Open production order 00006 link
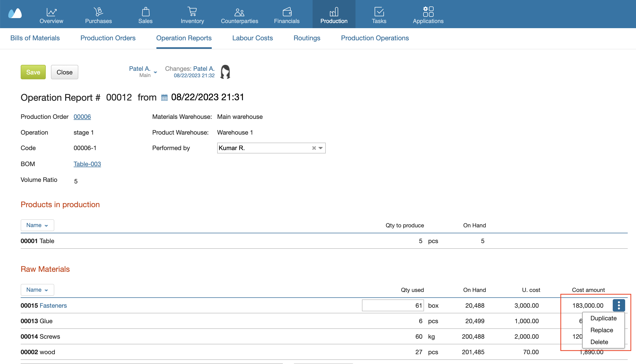The height and width of the screenshot is (364, 636). [82, 117]
